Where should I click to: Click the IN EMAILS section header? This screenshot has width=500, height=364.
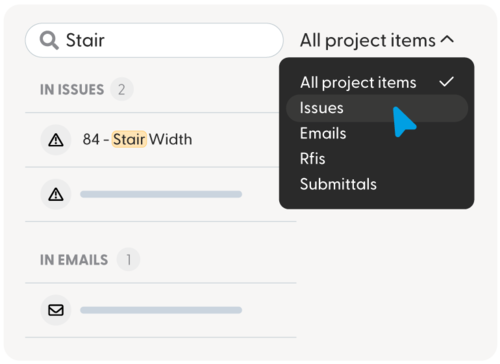tap(74, 260)
